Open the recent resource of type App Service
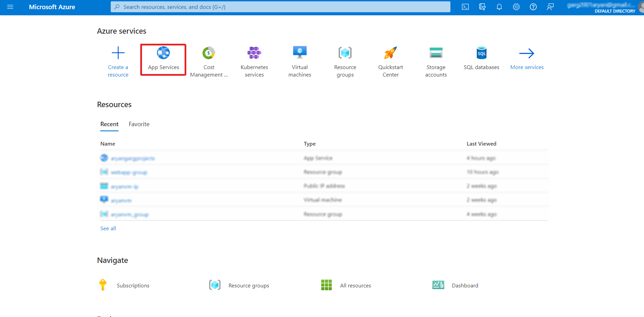644x317 pixels. (x=133, y=158)
